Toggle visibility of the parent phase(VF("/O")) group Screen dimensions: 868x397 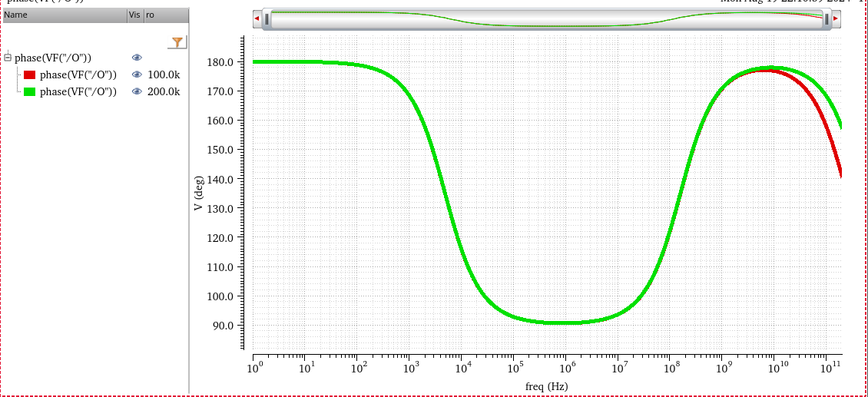137,58
